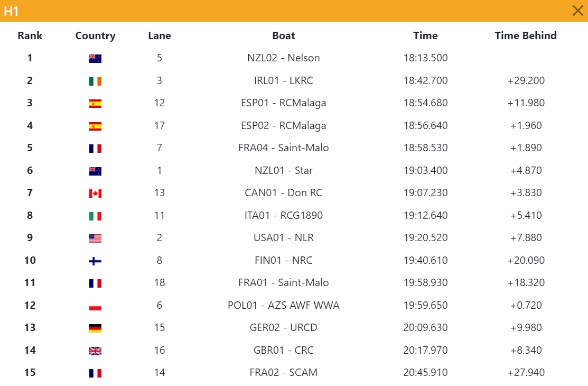Click the Germany flag beside GER02
588x386 pixels.
95,328
